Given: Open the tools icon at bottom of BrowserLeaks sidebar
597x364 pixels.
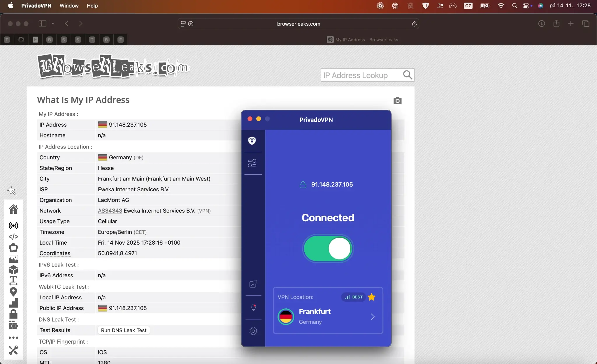Looking at the screenshot, I should tap(13, 350).
